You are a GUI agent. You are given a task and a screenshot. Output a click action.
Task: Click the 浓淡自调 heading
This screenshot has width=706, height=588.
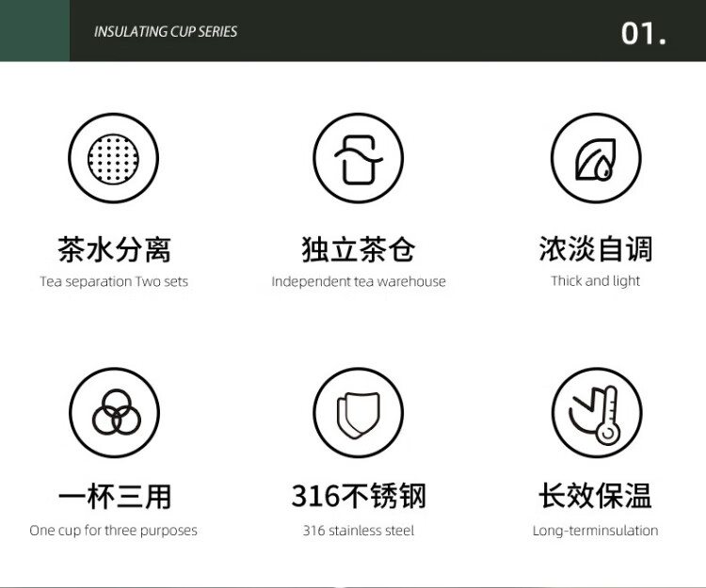pyautogui.click(x=595, y=249)
